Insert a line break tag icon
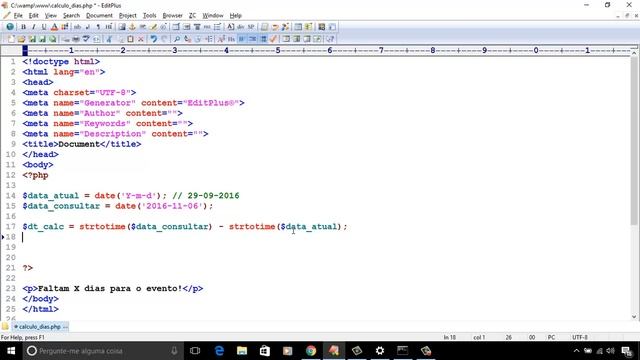Image resolution: width=640 pixels, height=360 pixels. 88,27
